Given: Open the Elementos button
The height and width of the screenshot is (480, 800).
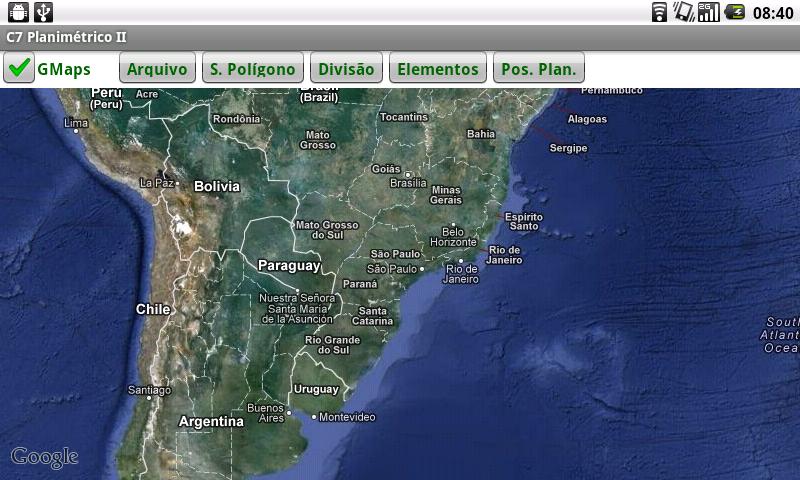Looking at the screenshot, I should tap(438, 68).
